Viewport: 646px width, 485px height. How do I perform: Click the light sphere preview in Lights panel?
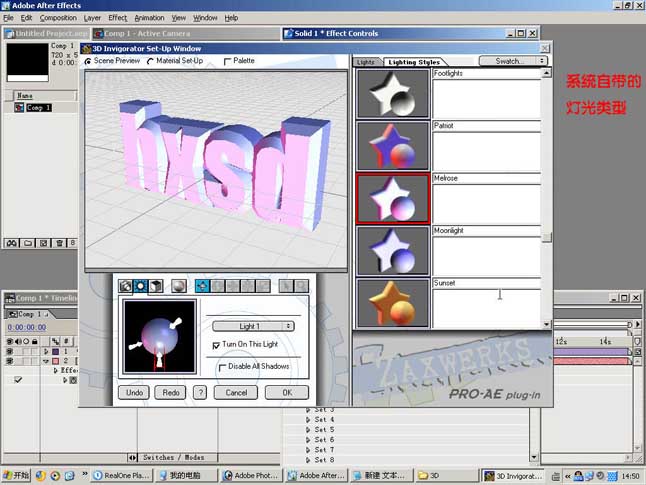coord(159,337)
